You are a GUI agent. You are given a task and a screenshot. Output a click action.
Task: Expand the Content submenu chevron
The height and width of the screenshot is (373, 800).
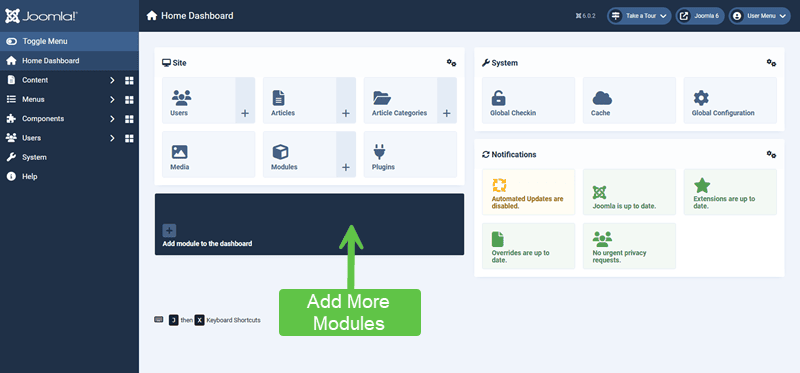(x=112, y=80)
